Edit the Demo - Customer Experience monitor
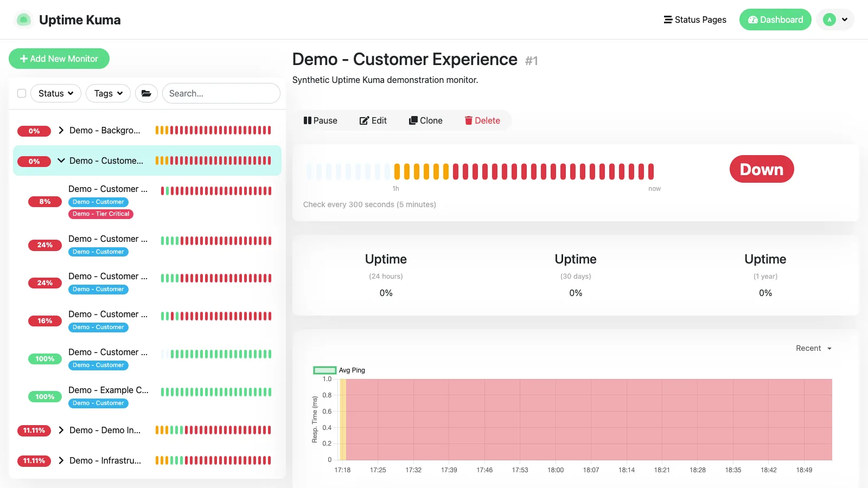868x488 pixels. (x=373, y=120)
